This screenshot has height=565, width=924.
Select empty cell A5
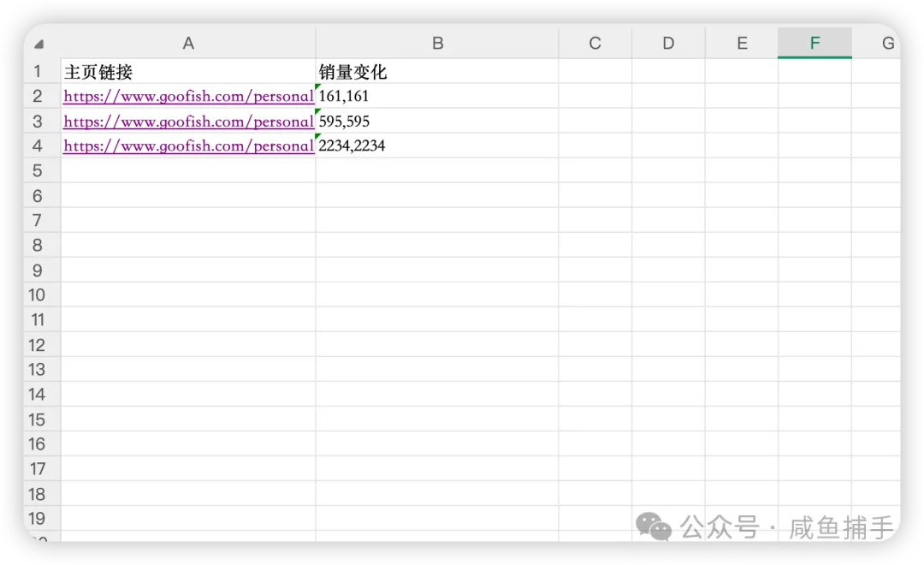pos(188,170)
